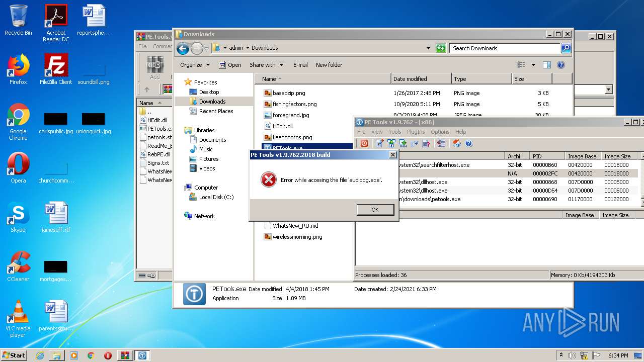
Task: Click the Start button on taskbar
Action: (14, 355)
